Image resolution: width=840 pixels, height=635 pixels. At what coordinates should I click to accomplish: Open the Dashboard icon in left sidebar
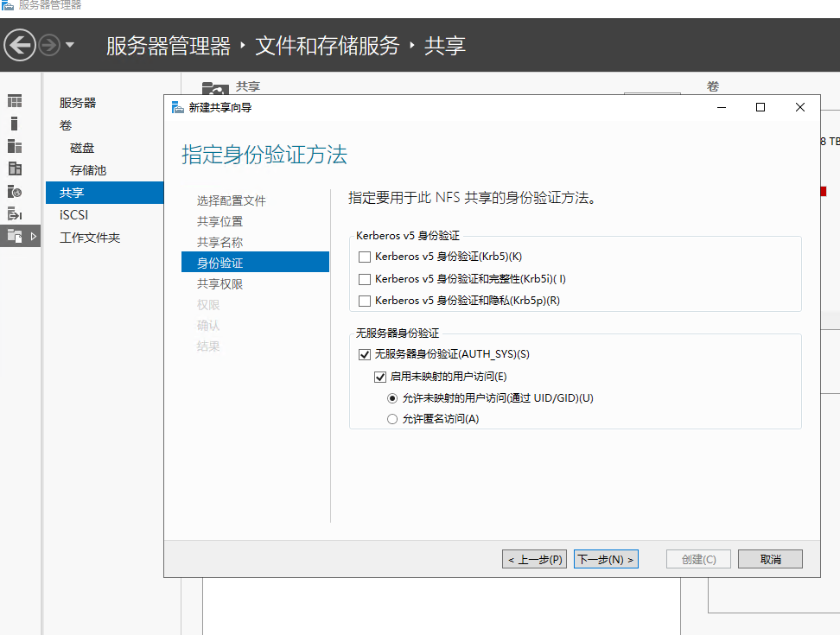[x=15, y=101]
